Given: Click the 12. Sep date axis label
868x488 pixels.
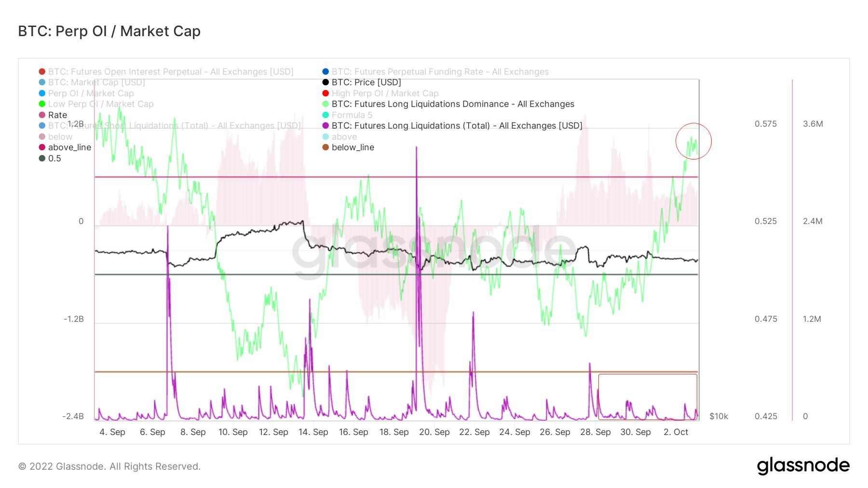Looking at the screenshot, I should [x=273, y=432].
